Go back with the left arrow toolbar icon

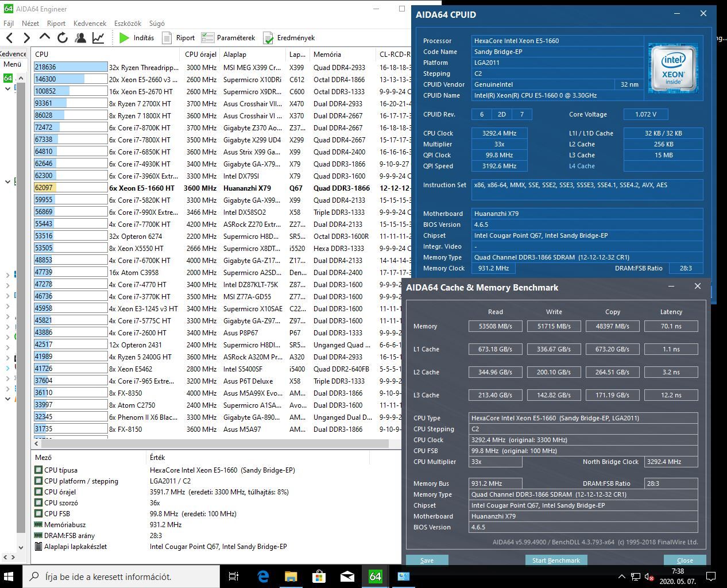pos(9,38)
